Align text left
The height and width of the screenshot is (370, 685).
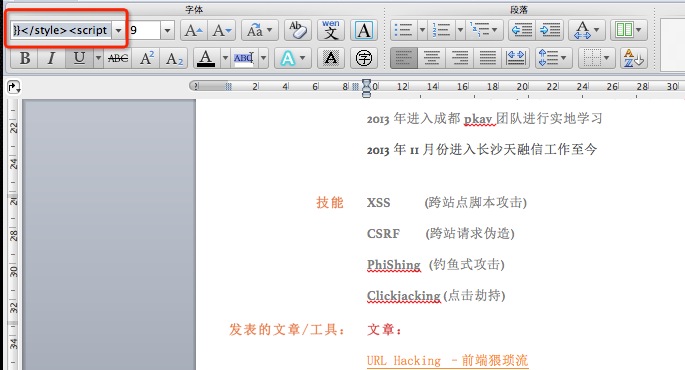(404, 58)
